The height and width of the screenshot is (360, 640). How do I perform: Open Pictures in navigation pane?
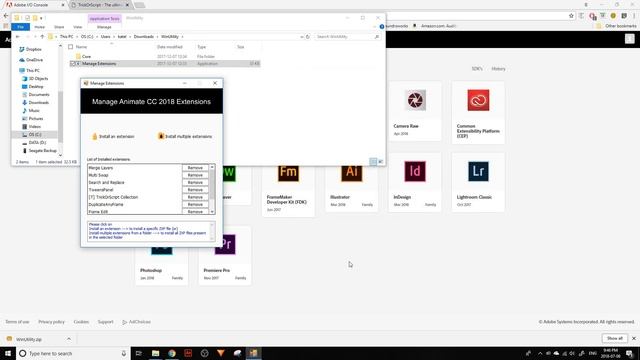click(x=36, y=118)
